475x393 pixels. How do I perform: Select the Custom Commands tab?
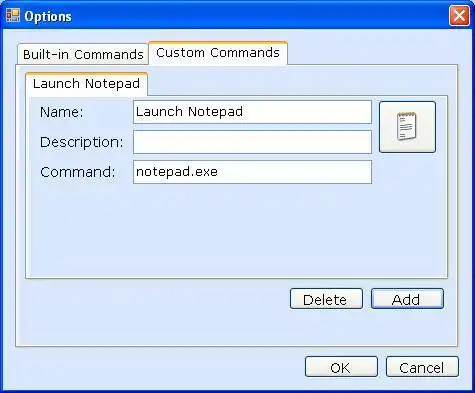218,53
